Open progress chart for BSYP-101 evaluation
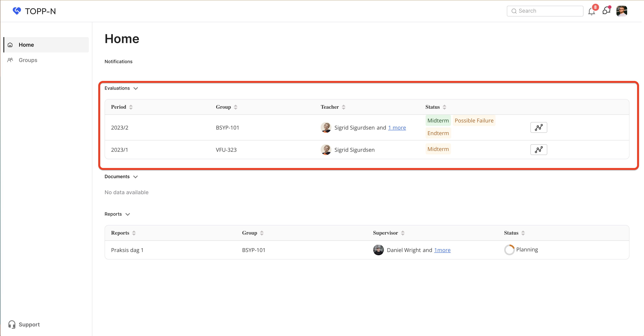Image resolution: width=644 pixels, height=336 pixels. (x=538, y=127)
